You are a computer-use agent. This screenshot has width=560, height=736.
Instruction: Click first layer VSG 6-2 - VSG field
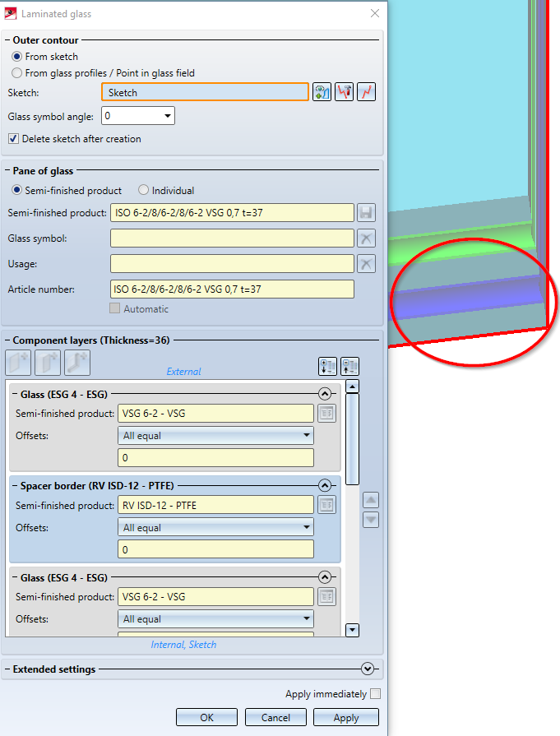(215, 414)
